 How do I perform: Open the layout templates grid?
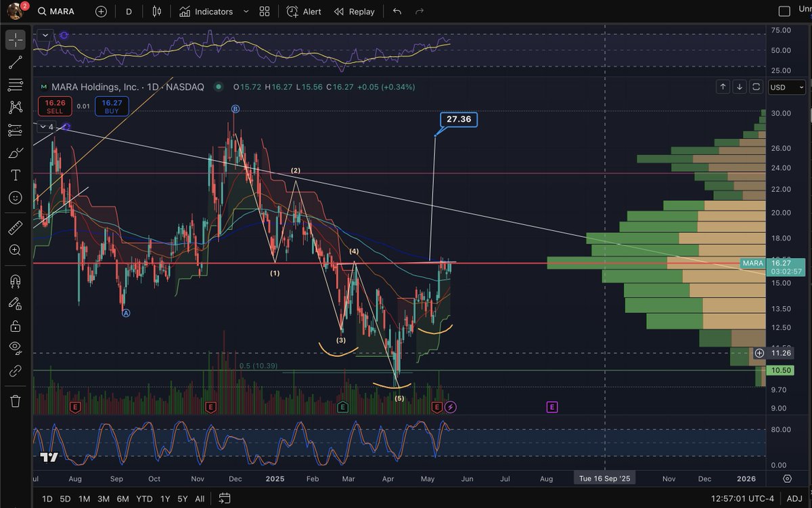tap(265, 12)
